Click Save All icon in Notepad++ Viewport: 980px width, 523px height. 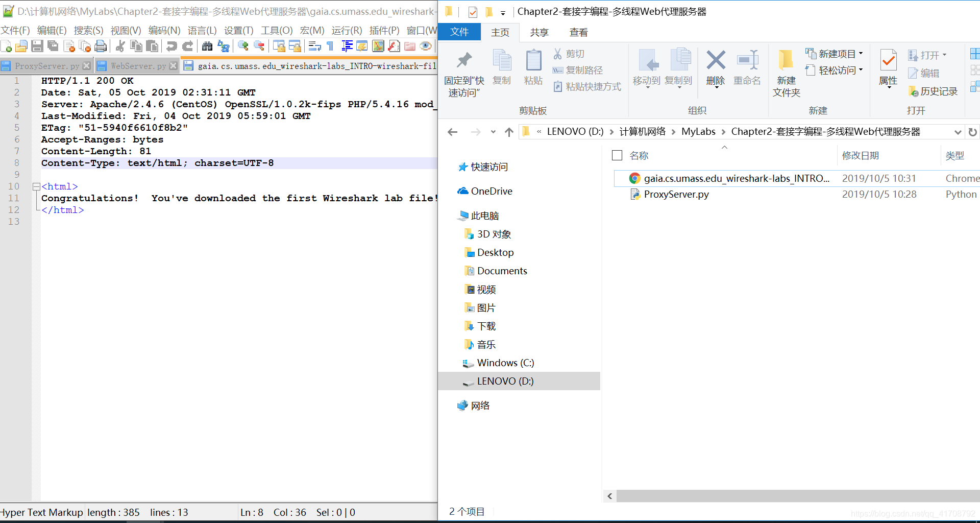click(x=53, y=46)
